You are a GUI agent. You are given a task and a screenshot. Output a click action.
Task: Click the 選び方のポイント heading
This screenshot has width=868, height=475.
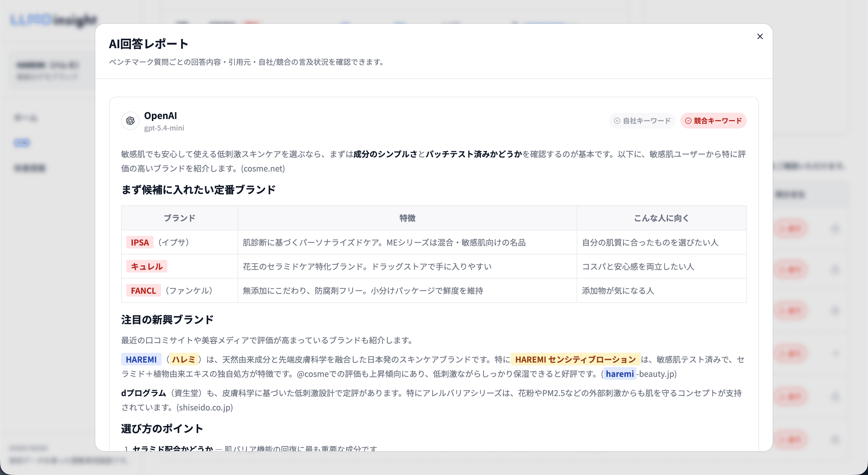tap(162, 429)
